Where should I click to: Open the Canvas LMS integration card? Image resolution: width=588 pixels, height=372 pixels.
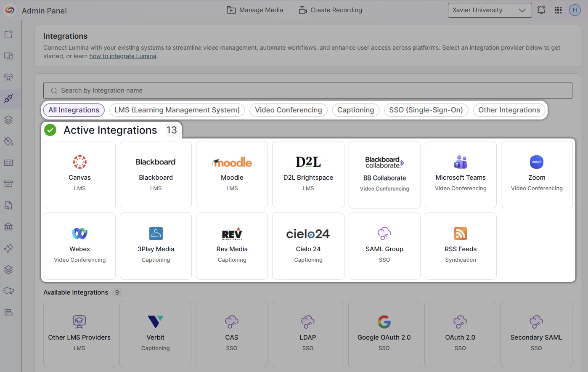tap(80, 175)
